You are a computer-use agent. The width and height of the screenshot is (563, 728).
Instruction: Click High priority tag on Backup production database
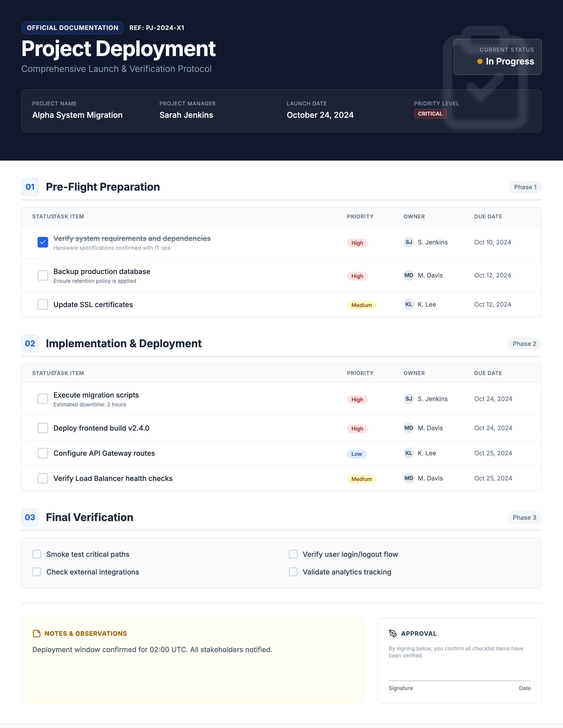tap(357, 276)
